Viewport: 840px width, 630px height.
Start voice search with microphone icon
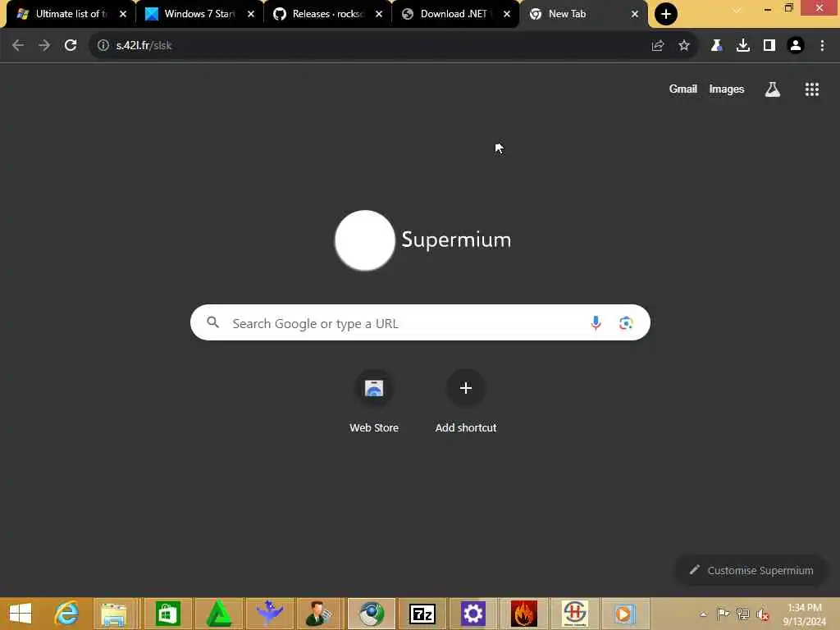click(596, 323)
